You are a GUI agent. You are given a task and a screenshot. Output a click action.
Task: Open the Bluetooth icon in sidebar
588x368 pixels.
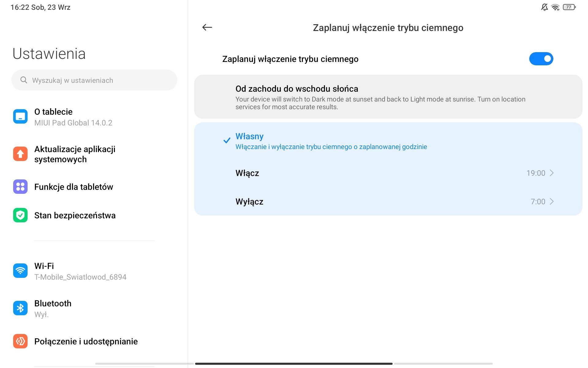[x=20, y=308]
